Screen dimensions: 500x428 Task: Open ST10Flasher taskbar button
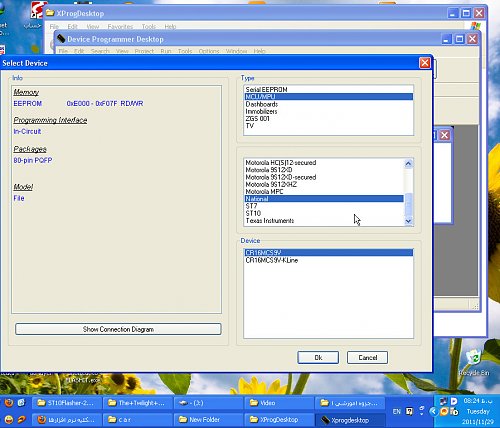[x=67, y=403]
